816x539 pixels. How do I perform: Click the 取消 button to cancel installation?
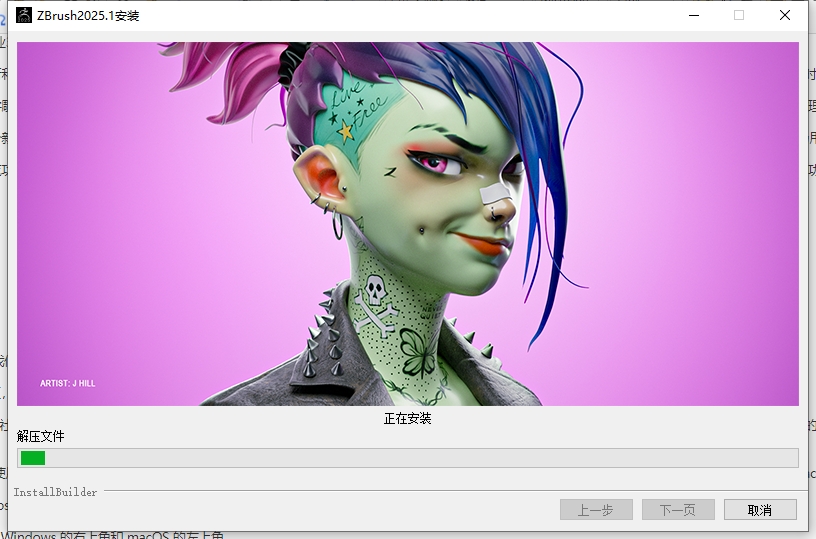[x=760, y=510]
